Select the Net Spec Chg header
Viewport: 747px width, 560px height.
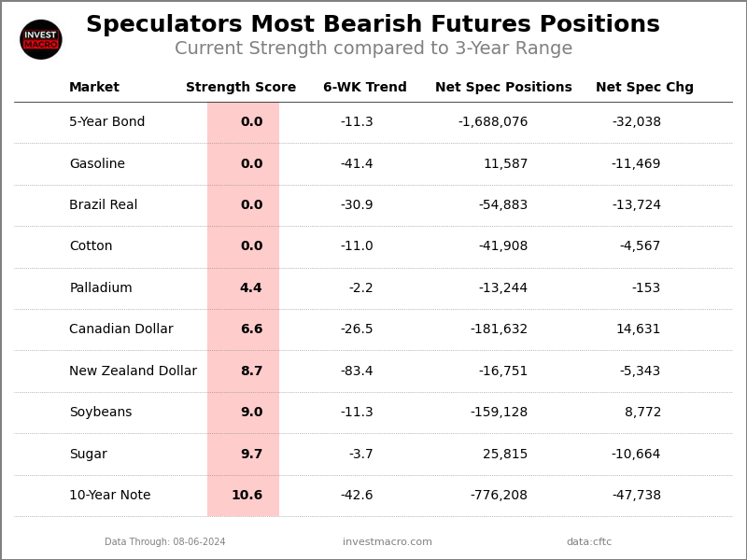pos(644,88)
